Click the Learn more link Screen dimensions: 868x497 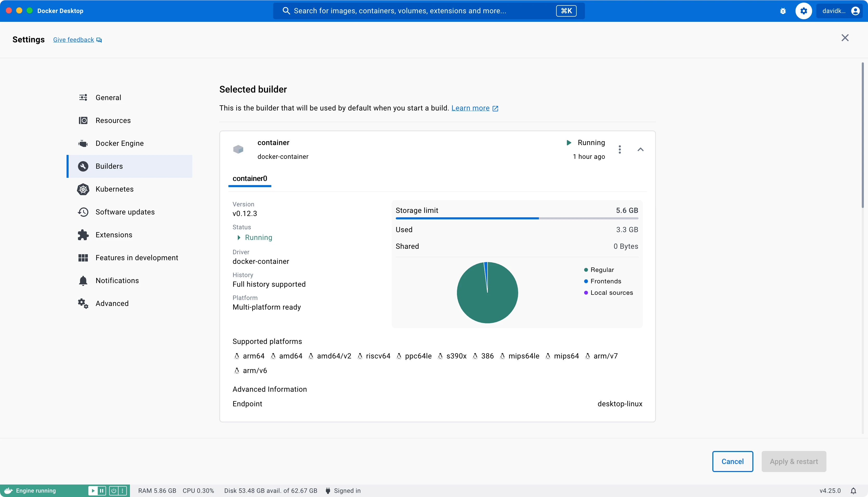pos(470,108)
